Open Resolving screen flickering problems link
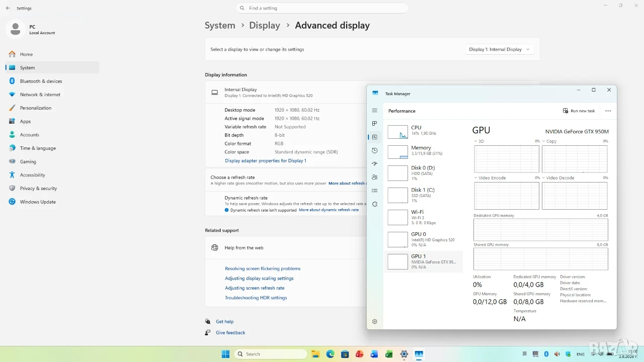The image size is (644, 362). 263,268
